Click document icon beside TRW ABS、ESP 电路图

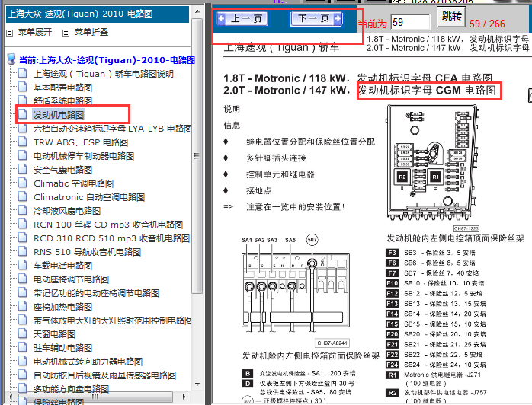23,142
